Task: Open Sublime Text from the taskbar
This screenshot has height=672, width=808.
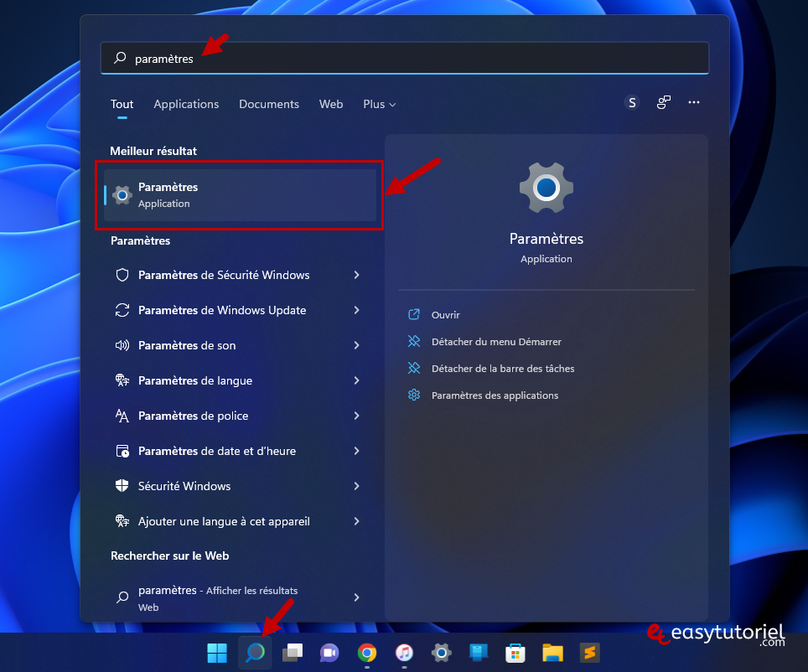Action: (589, 653)
